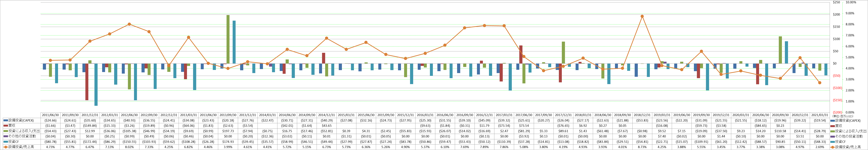
Task: Click the $174.93 investing CF cell
Action: [228, 142]
